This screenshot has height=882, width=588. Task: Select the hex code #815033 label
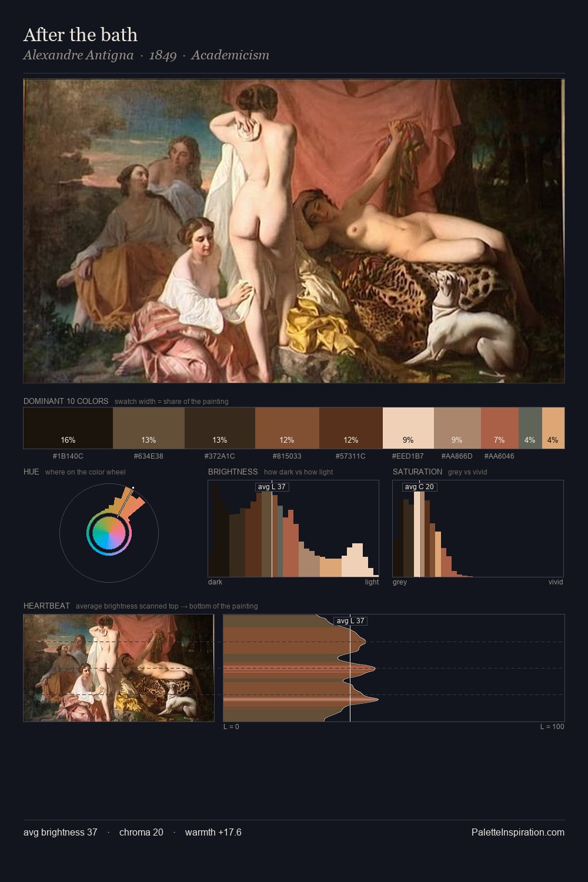(x=287, y=456)
